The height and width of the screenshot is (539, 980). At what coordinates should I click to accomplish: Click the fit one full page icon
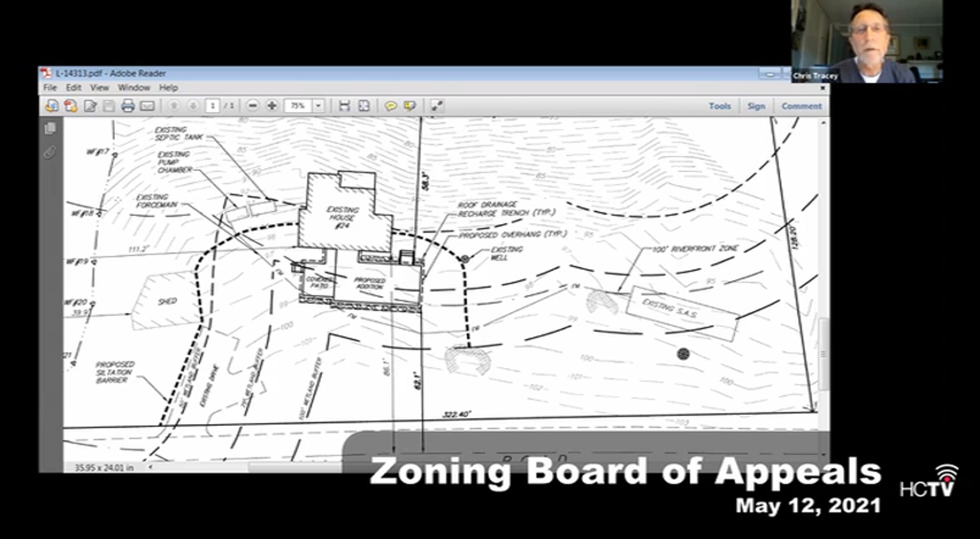click(363, 106)
